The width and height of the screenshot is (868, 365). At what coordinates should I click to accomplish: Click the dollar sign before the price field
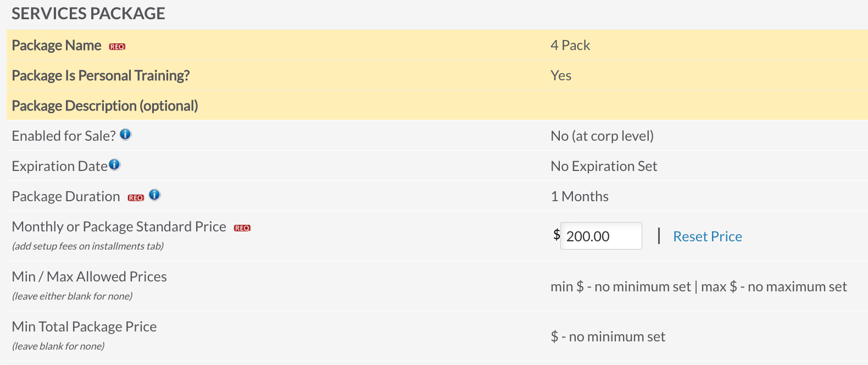pos(556,235)
